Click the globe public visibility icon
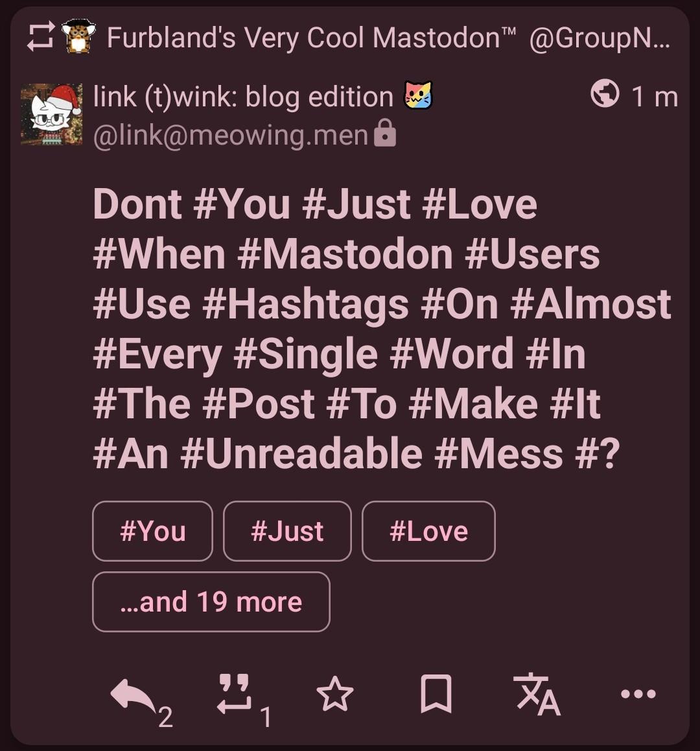Image resolution: width=700 pixels, height=751 pixels. [605, 95]
